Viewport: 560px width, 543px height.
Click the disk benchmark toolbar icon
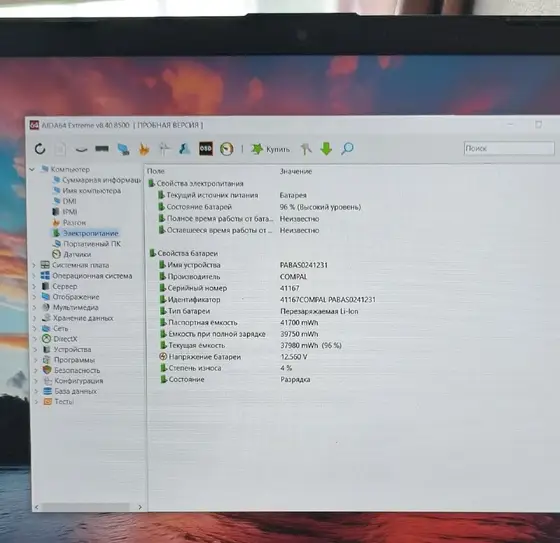click(x=81, y=149)
